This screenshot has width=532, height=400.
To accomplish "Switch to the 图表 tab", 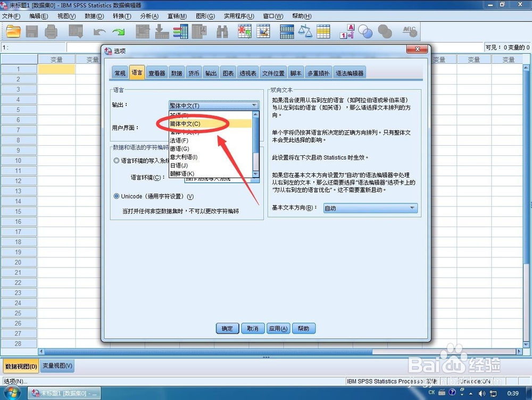I will tap(228, 73).
